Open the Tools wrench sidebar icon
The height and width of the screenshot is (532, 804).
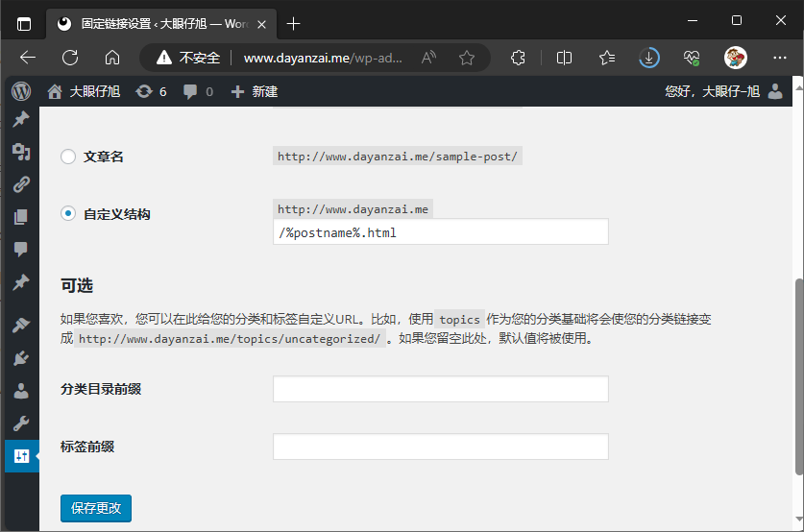point(21,423)
